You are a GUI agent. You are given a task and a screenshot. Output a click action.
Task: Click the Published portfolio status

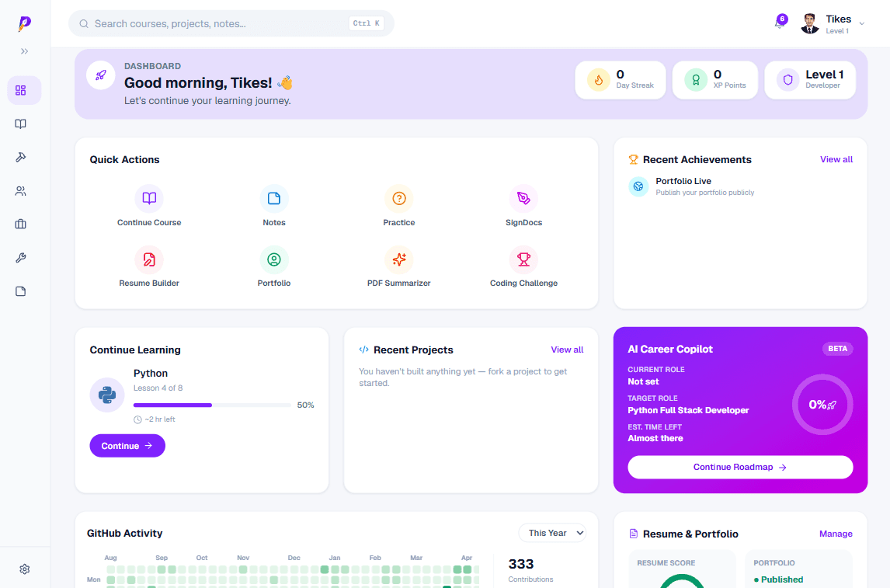click(x=778, y=579)
